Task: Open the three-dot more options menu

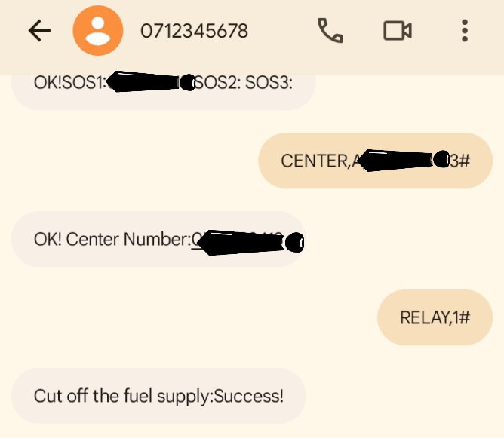Action: coord(464,30)
